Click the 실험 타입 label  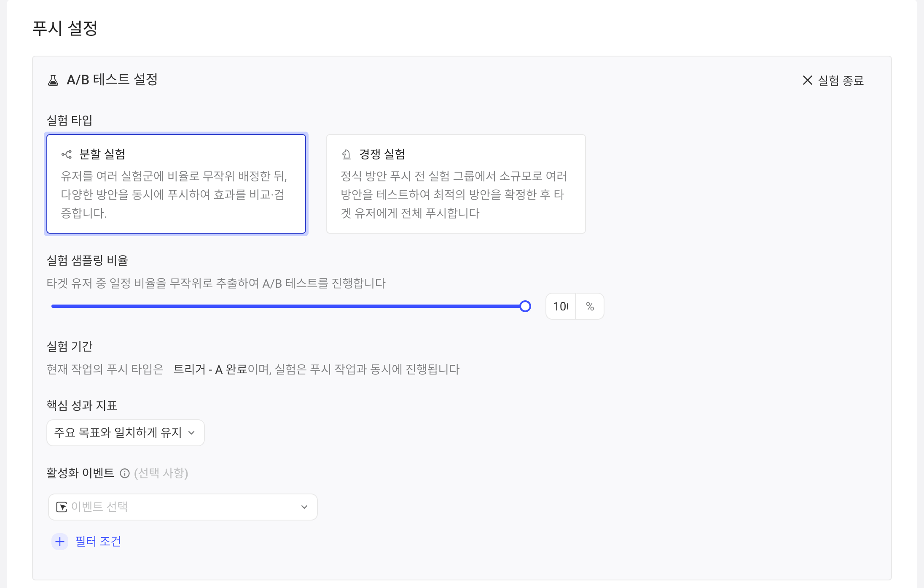point(70,120)
